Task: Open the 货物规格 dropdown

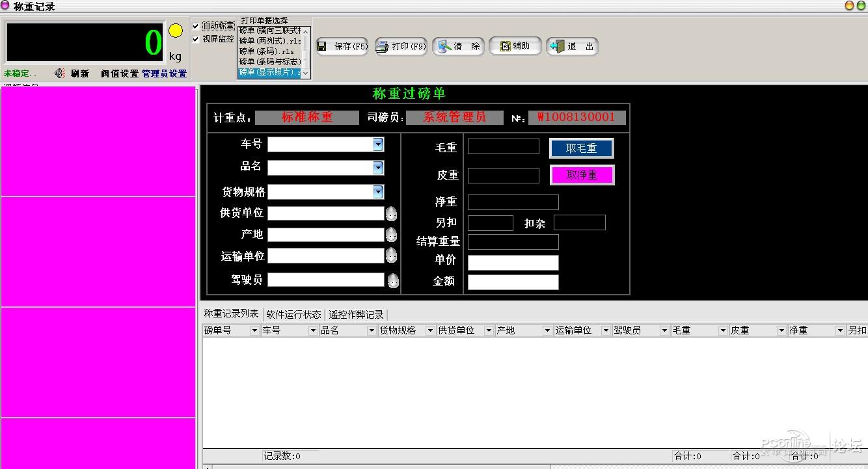Action: coord(378,192)
